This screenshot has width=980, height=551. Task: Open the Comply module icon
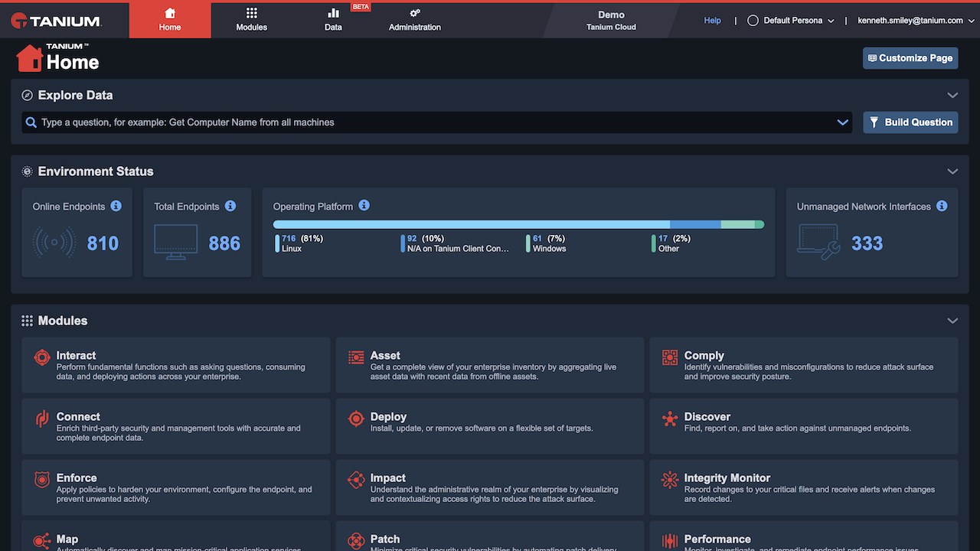(670, 357)
